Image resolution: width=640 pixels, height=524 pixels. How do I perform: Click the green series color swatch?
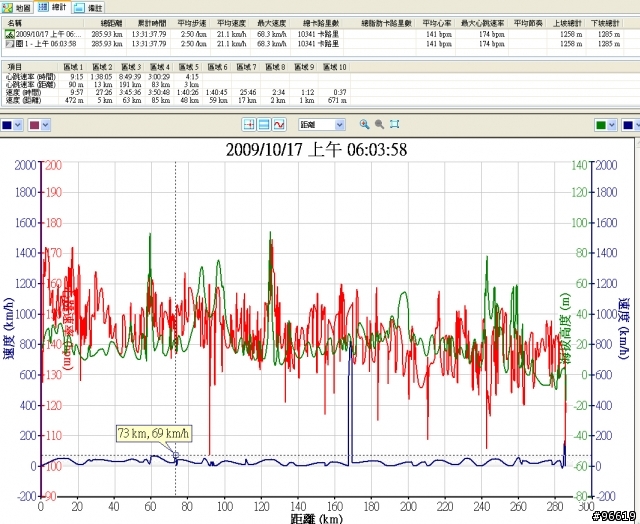tap(601, 125)
